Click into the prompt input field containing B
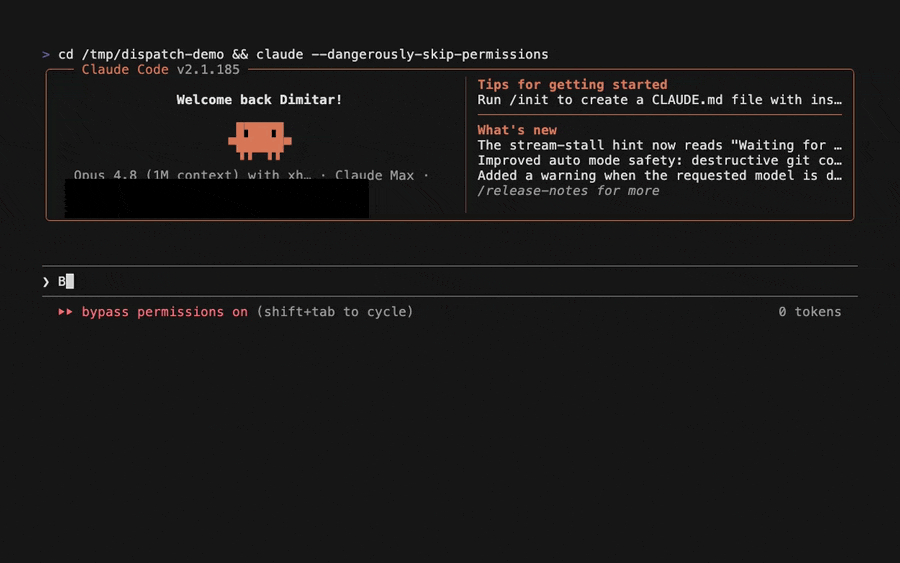This screenshot has width=900, height=563. click(450, 281)
